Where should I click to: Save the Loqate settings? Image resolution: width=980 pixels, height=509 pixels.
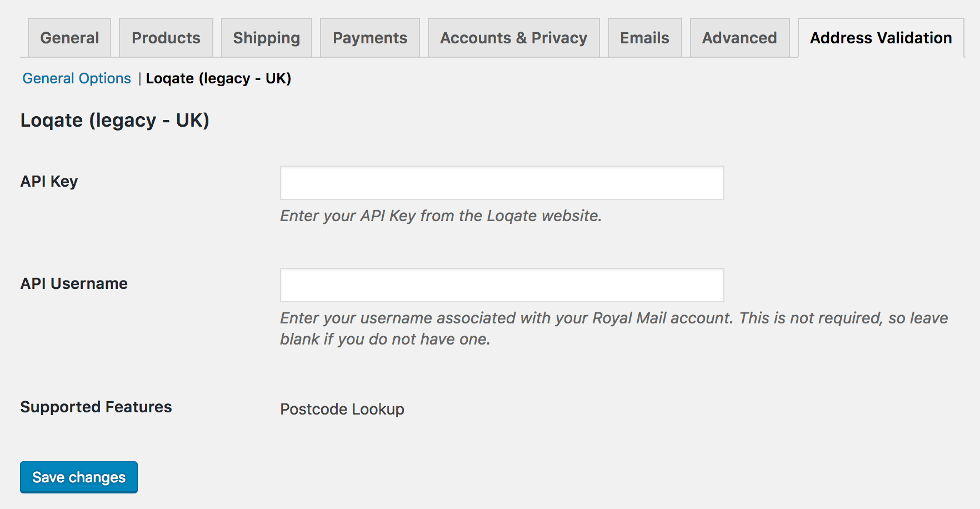pyautogui.click(x=78, y=477)
